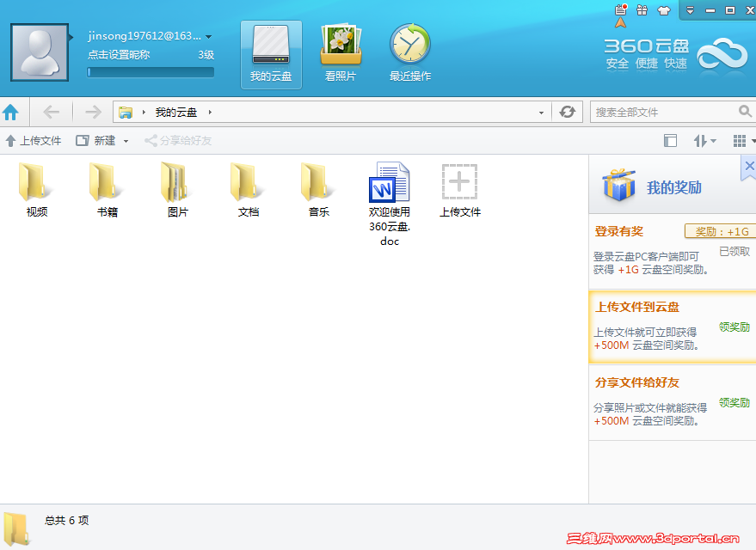Open the grid view mode dropdown

click(744, 141)
